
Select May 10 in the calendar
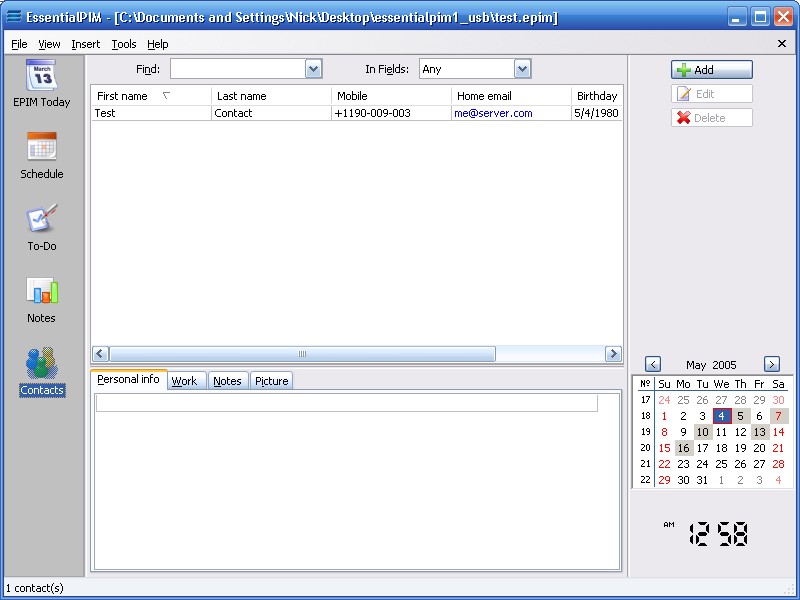(x=703, y=432)
